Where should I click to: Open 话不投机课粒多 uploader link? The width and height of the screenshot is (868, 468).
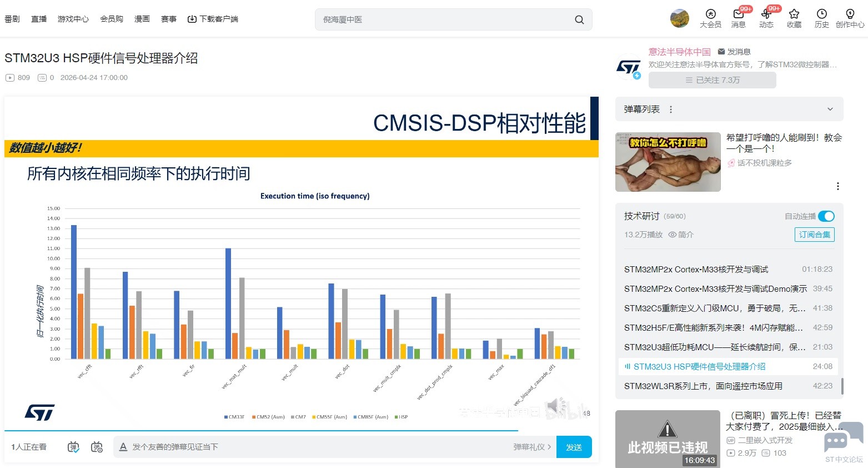(765, 163)
